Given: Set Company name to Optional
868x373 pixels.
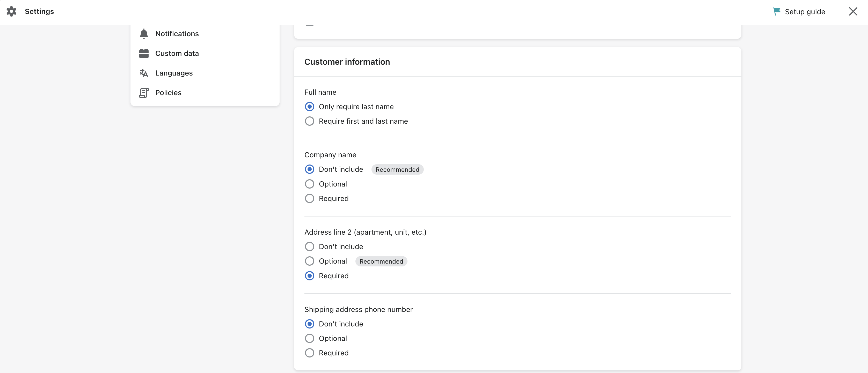Looking at the screenshot, I should [309, 184].
